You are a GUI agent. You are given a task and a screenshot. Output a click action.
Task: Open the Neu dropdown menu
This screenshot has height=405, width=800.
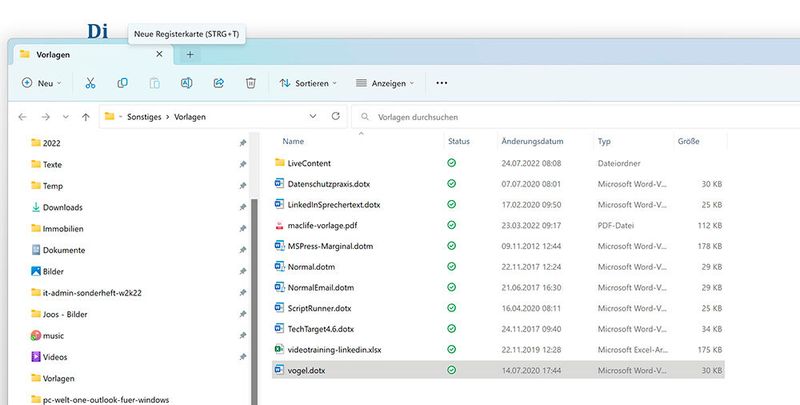coord(41,83)
